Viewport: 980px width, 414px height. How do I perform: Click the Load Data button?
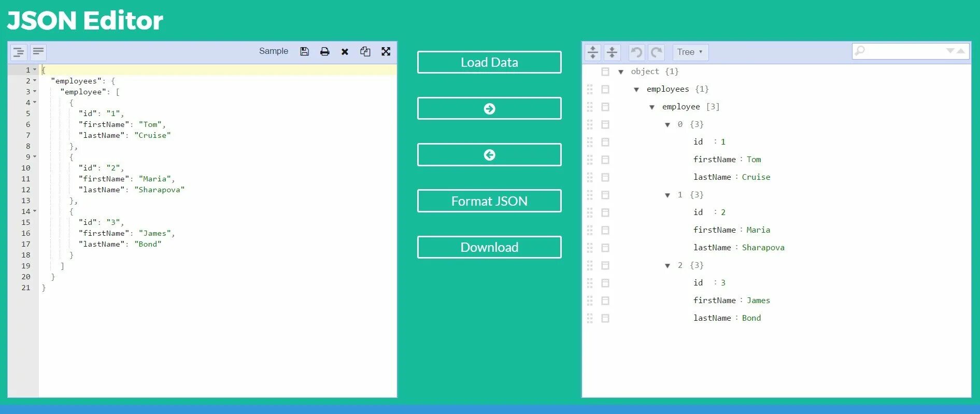(489, 62)
